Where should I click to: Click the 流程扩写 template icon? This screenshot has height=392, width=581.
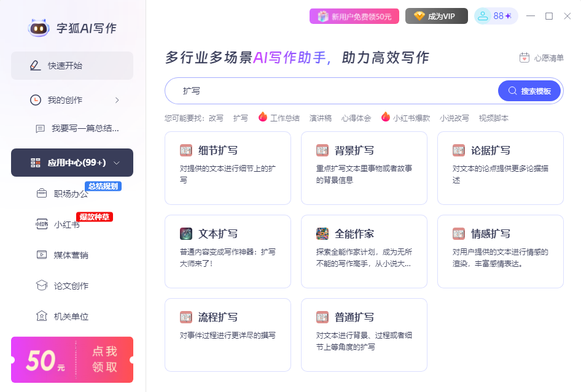point(186,317)
